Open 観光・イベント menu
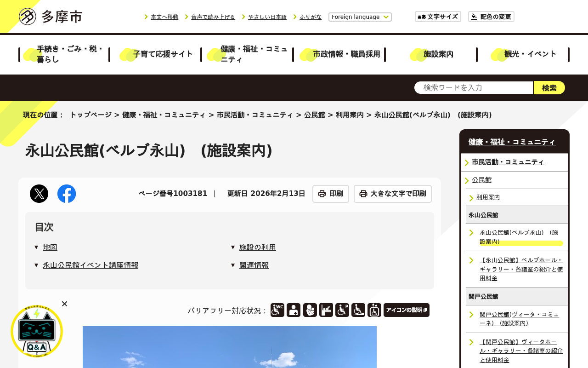This screenshot has height=368, width=588. pyautogui.click(x=524, y=54)
